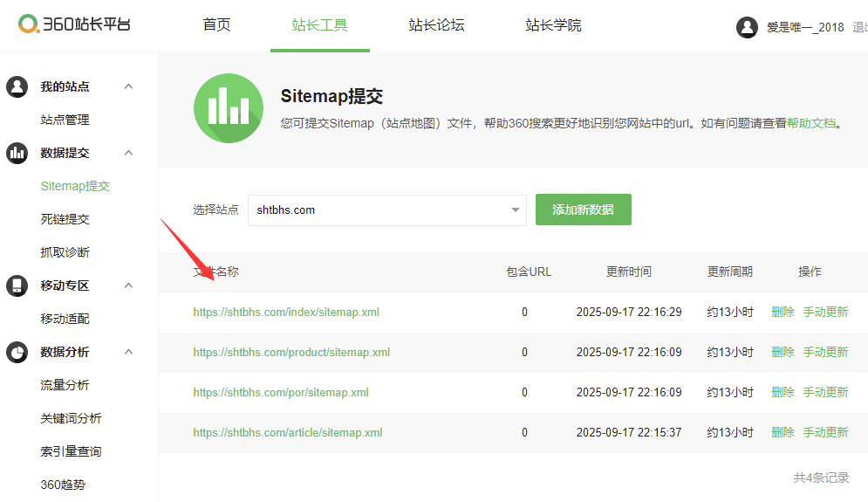Open product/sitemap.xml link
868x502 pixels.
click(291, 353)
